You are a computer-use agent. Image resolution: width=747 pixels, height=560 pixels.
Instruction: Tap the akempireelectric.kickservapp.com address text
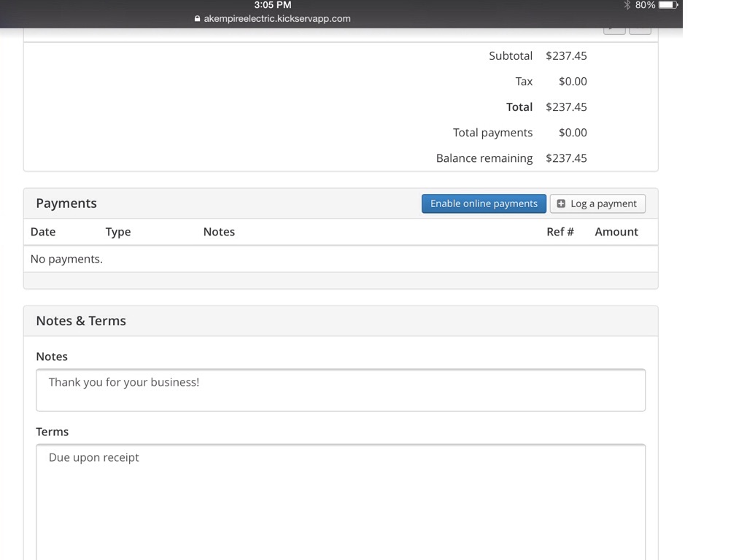(x=276, y=19)
